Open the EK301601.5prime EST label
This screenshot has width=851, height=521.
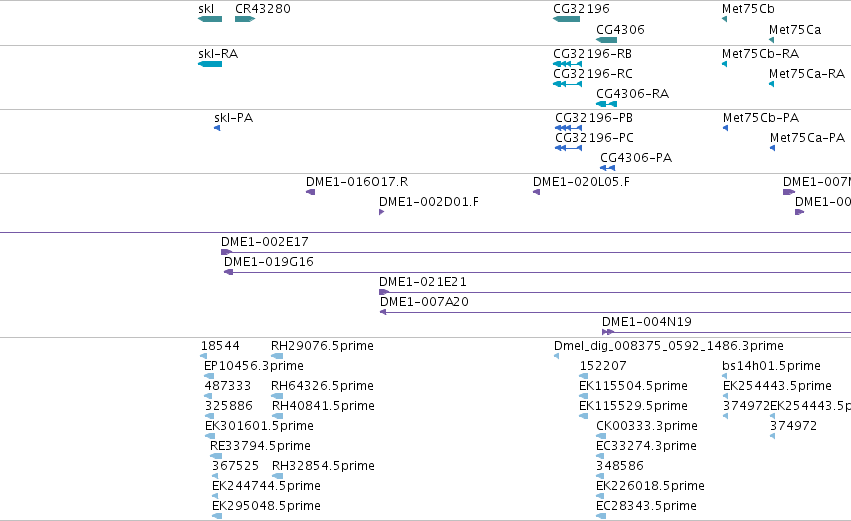[x=259, y=425]
